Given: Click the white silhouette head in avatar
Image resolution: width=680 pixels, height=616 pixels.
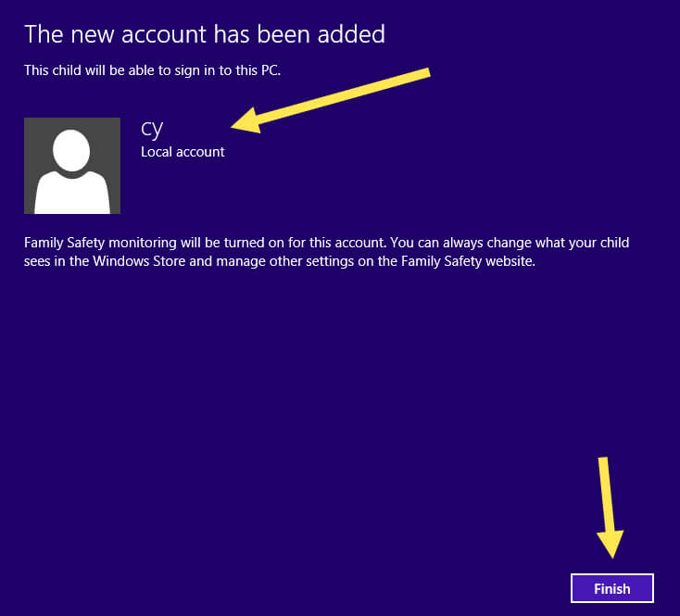Looking at the screenshot, I should point(71,148).
